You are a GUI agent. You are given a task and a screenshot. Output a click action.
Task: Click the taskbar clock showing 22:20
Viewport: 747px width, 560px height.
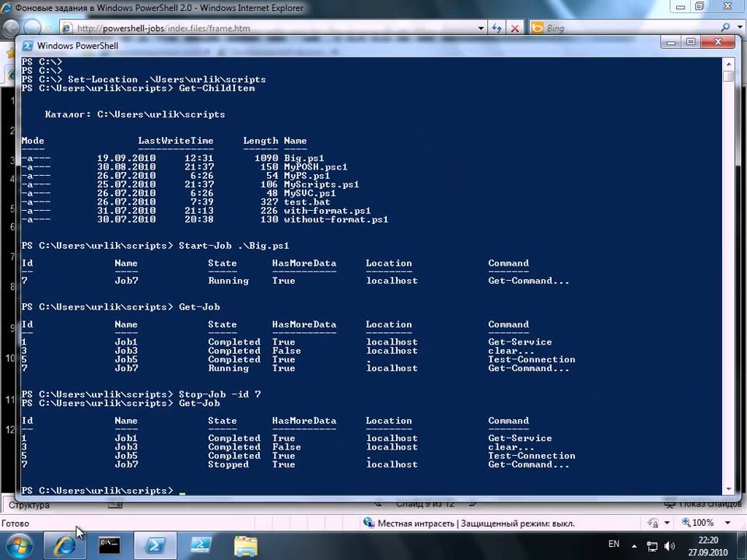tap(707, 546)
